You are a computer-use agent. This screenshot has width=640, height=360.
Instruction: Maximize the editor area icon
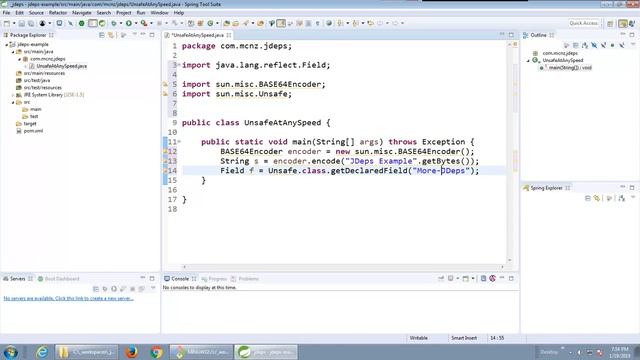511,35
